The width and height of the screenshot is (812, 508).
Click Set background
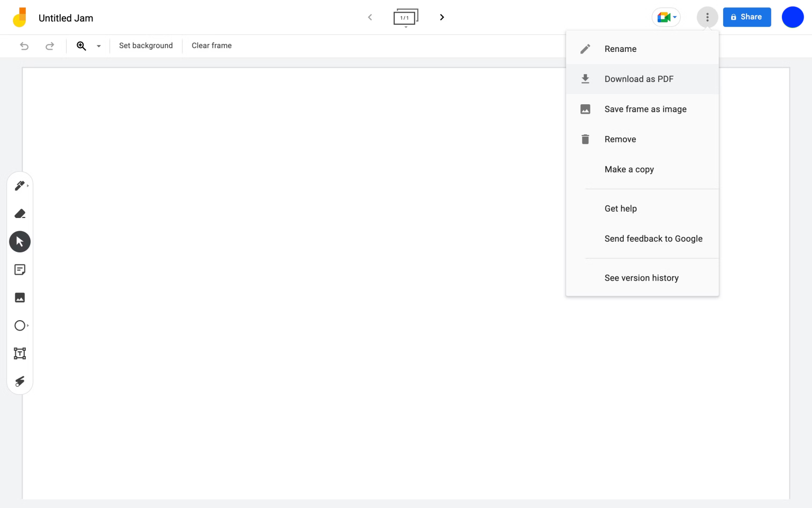click(x=146, y=46)
